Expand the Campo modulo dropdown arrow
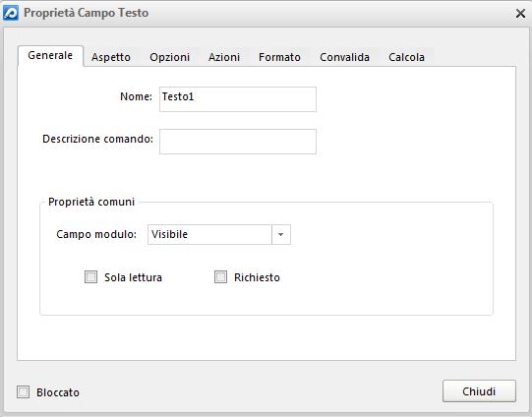 pyautogui.click(x=281, y=234)
